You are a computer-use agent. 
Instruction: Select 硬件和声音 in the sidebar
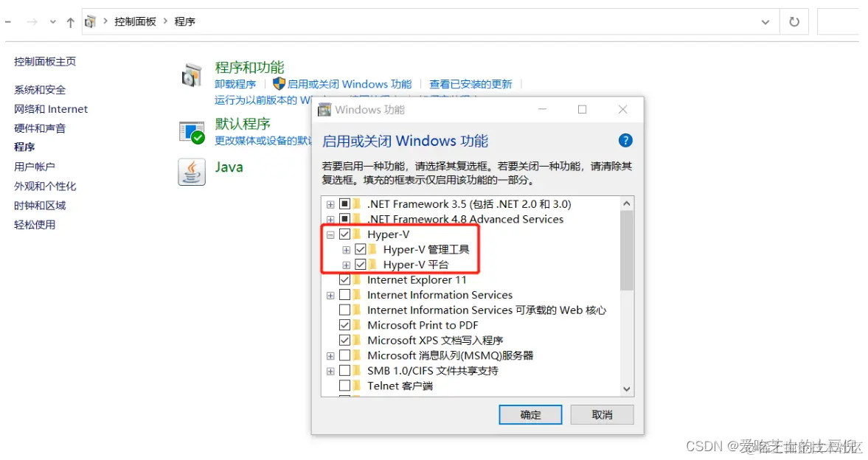[40, 128]
